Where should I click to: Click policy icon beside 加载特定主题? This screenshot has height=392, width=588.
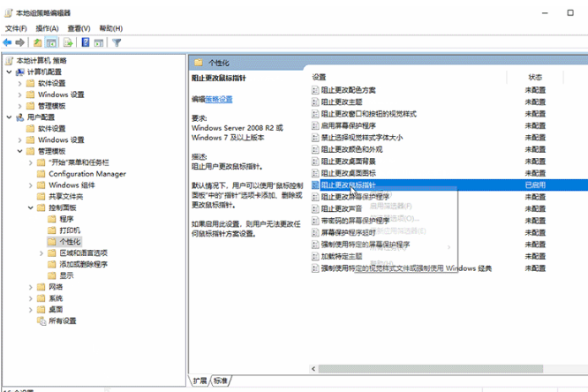click(315, 257)
